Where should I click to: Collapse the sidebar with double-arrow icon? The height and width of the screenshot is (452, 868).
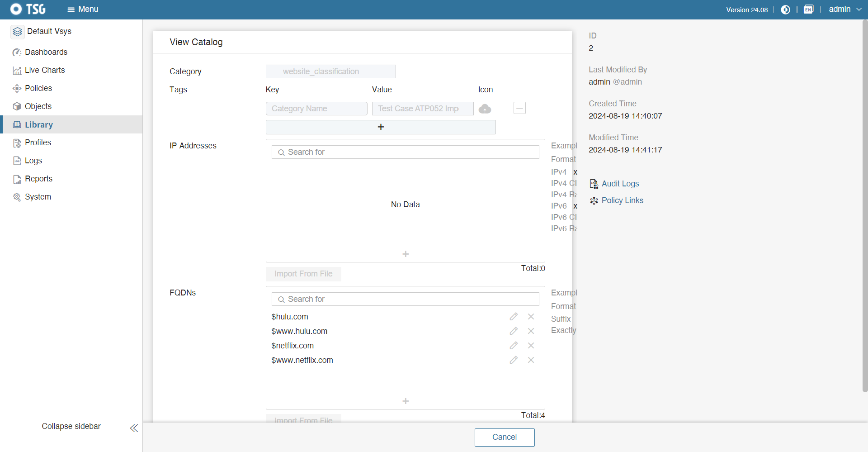134,428
